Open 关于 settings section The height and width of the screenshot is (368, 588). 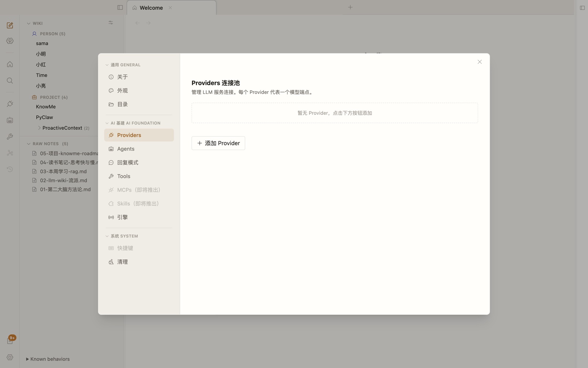[x=139, y=77]
